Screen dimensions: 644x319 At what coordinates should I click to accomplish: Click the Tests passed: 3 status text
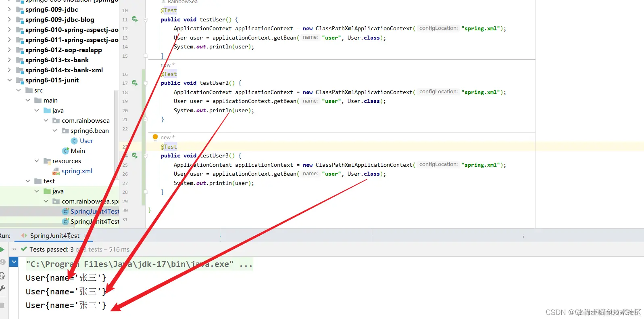click(52, 250)
